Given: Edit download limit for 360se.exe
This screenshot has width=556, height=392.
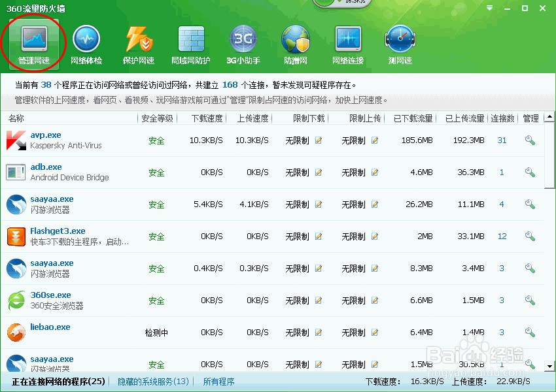Looking at the screenshot, I should [319, 301].
